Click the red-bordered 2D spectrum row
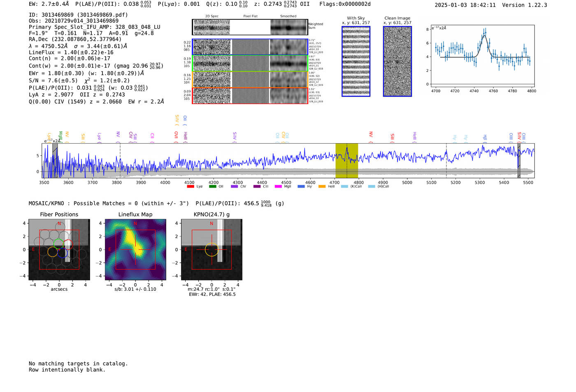 (x=250, y=95)
